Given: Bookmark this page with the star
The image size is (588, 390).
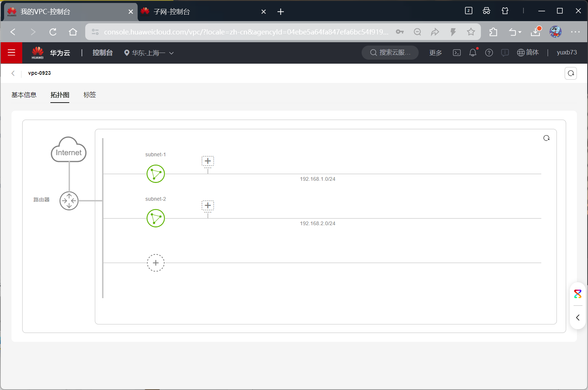Looking at the screenshot, I should pos(471,32).
